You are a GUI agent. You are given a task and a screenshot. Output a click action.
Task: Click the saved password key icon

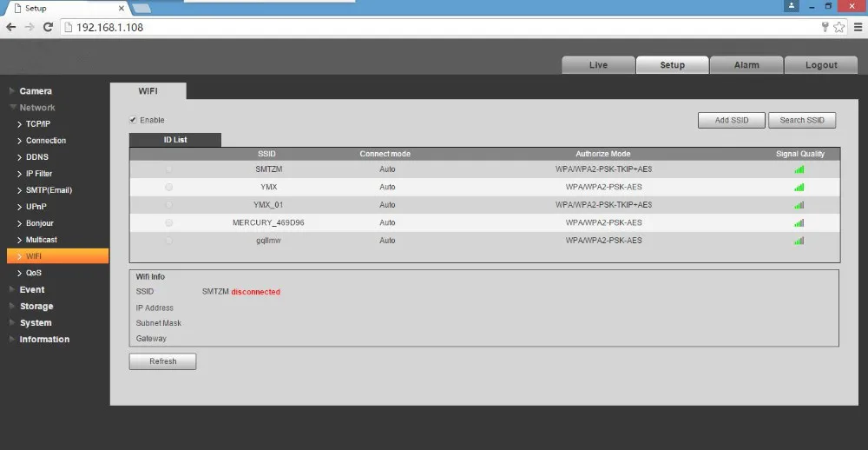[825, 27]
